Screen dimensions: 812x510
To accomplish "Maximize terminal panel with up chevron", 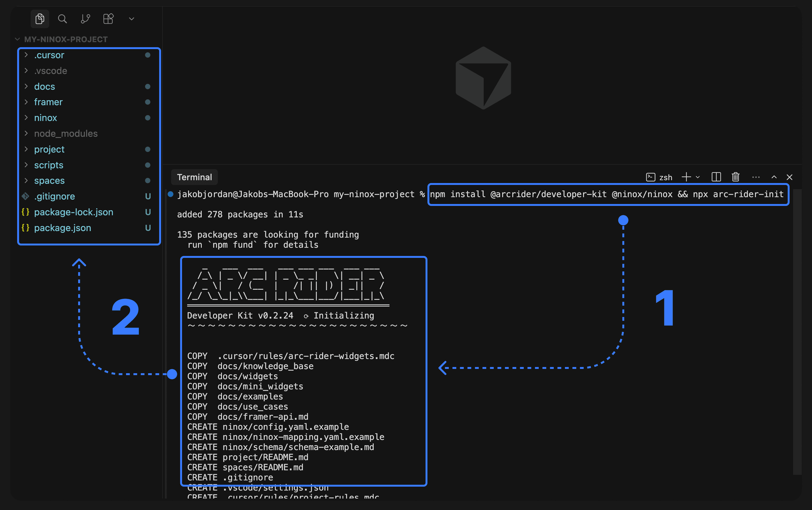I will [774, 177].
